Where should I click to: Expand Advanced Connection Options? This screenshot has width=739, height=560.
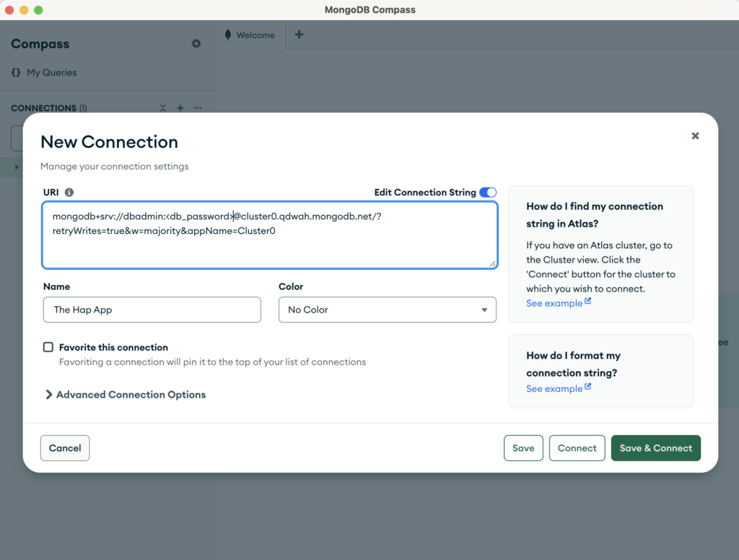coord(126,395)
